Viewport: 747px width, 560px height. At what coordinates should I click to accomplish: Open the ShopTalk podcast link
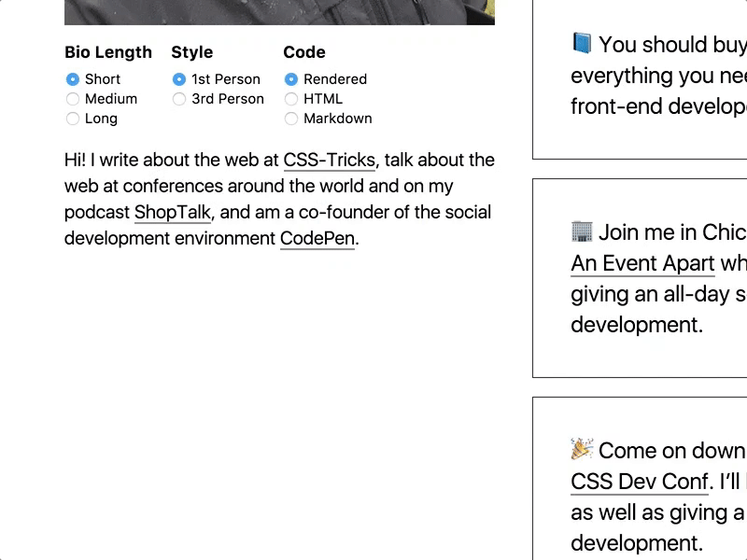click(173, 213)
